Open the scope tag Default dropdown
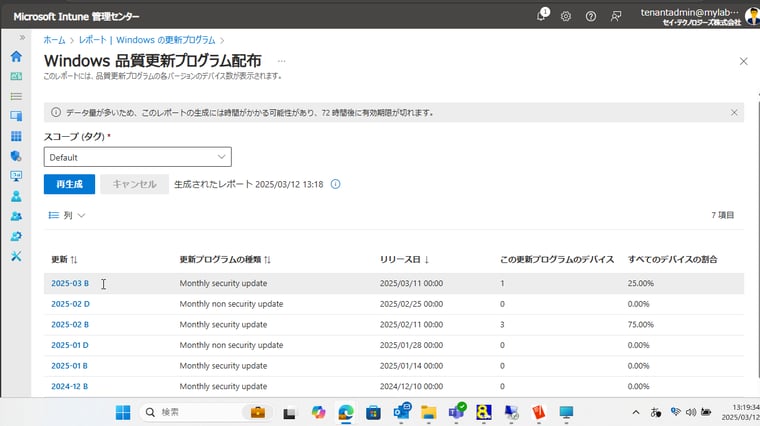The height and width of the screenshot is (426, 760). point(138,157)
